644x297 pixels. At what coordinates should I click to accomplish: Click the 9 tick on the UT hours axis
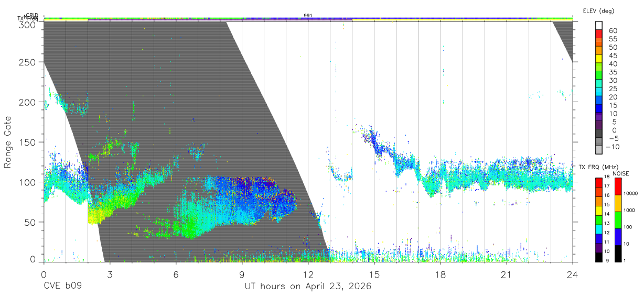point(242,275)
